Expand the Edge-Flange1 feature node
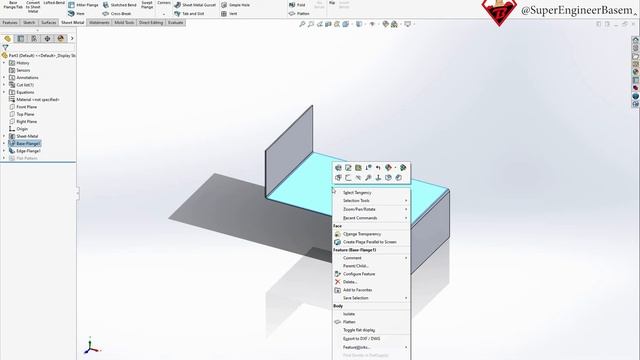 (x=4, y=151)
